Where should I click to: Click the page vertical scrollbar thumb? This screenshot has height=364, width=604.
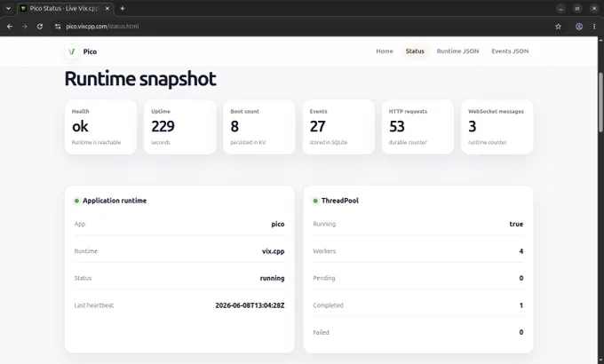point(600,102)
